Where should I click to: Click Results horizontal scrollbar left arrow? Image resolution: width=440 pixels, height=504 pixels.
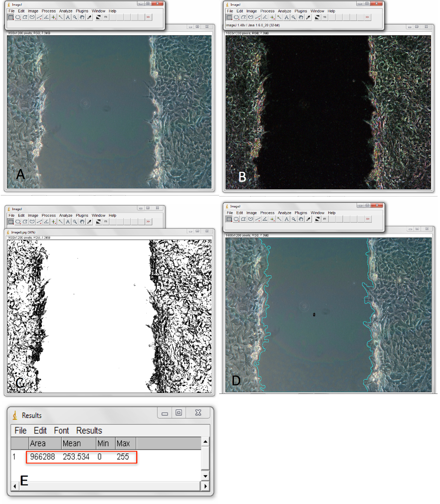[15, 486]
